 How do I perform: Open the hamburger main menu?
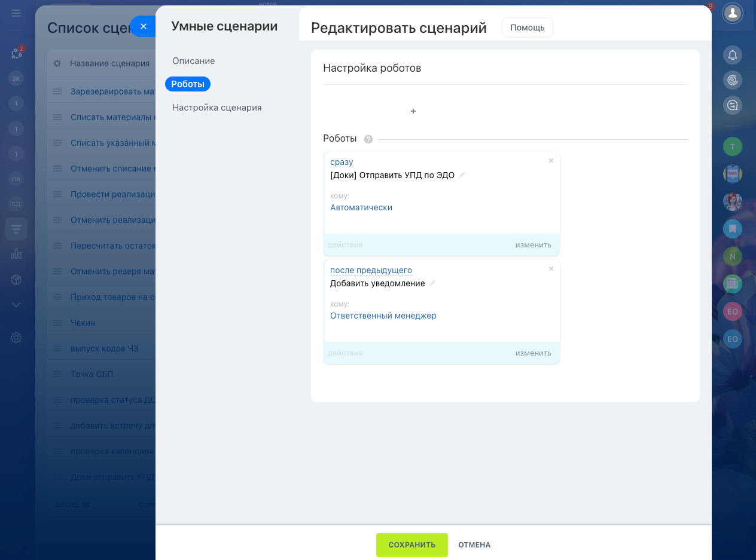click(x=16, y=13)
